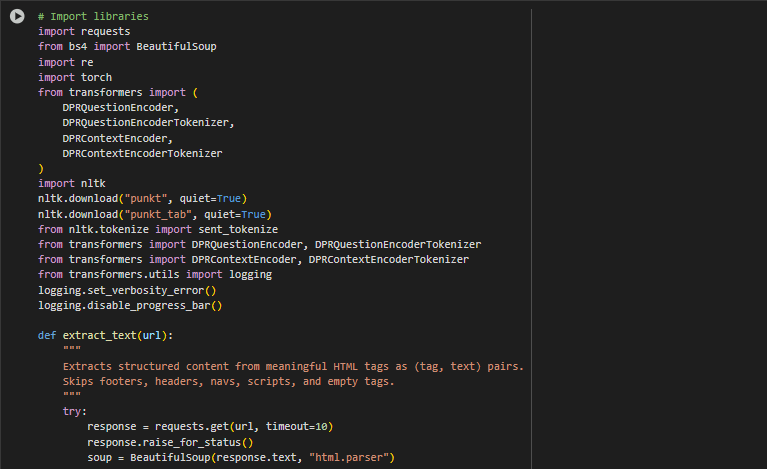Click the 'logging.set_verbosity_error()' line
The width and height of the screenshot is (767, 469).
click(127, 290)
